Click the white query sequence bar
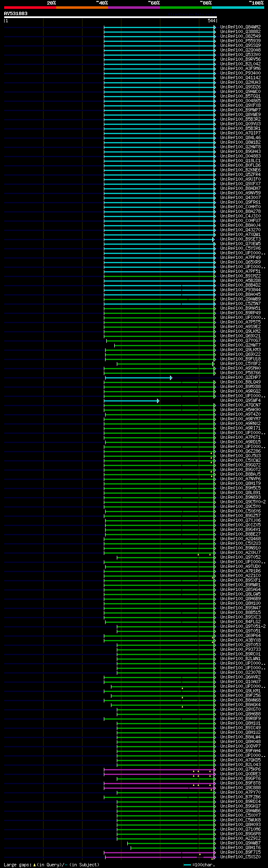 (x=110, y=17)
